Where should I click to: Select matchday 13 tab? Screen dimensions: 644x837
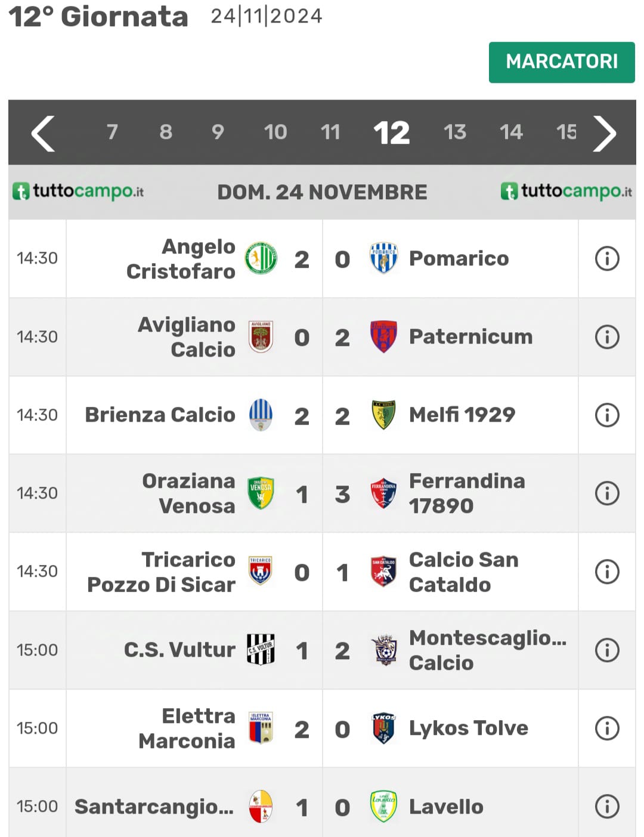(x=455, y=132)
